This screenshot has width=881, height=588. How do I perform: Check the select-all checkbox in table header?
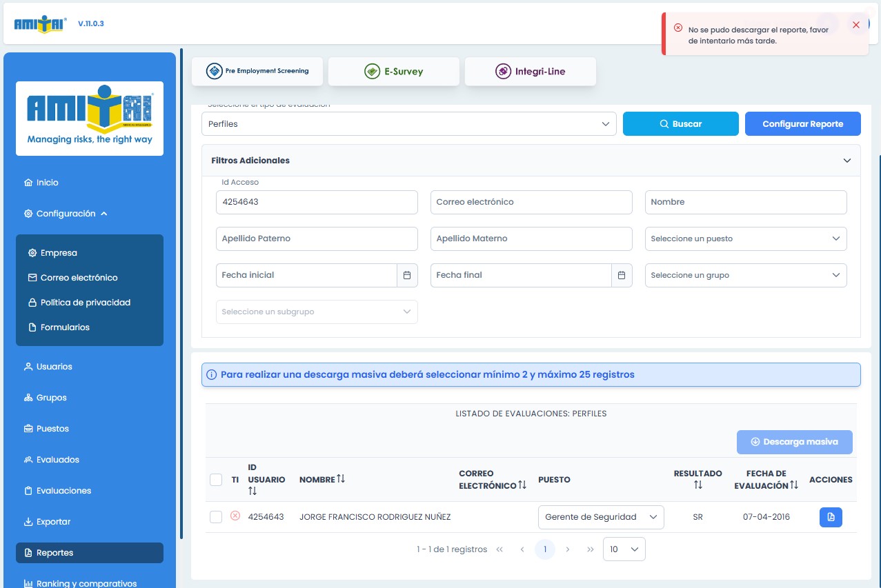216,480
